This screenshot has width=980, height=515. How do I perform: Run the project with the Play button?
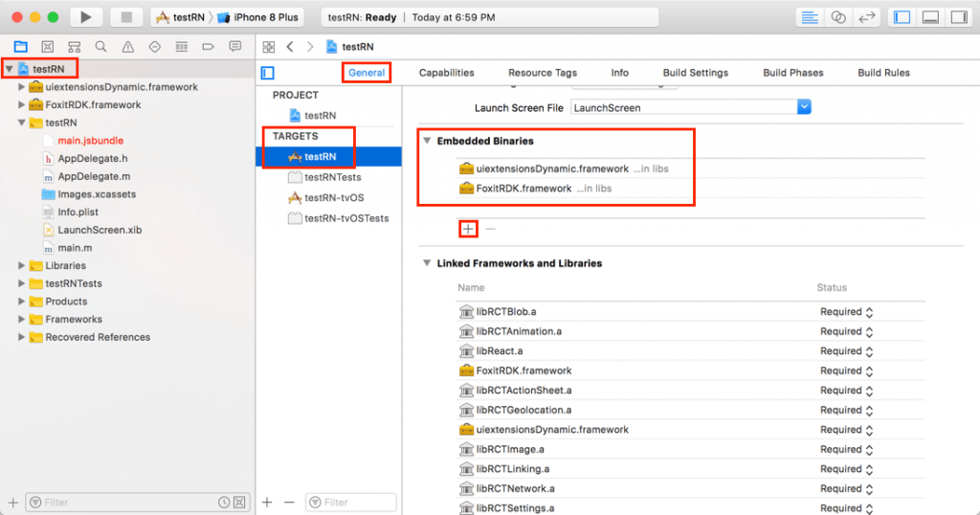tap(86, 17)
